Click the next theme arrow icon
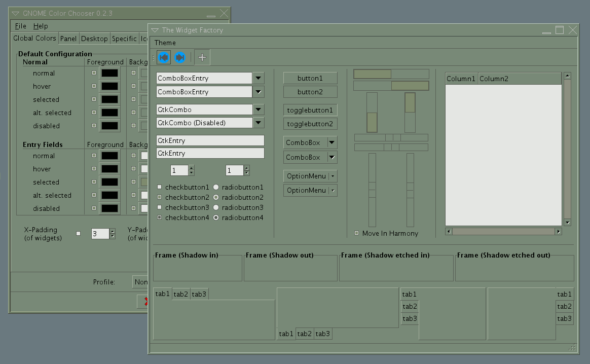Viewport: 590px width, 364px height. (180, 57)
